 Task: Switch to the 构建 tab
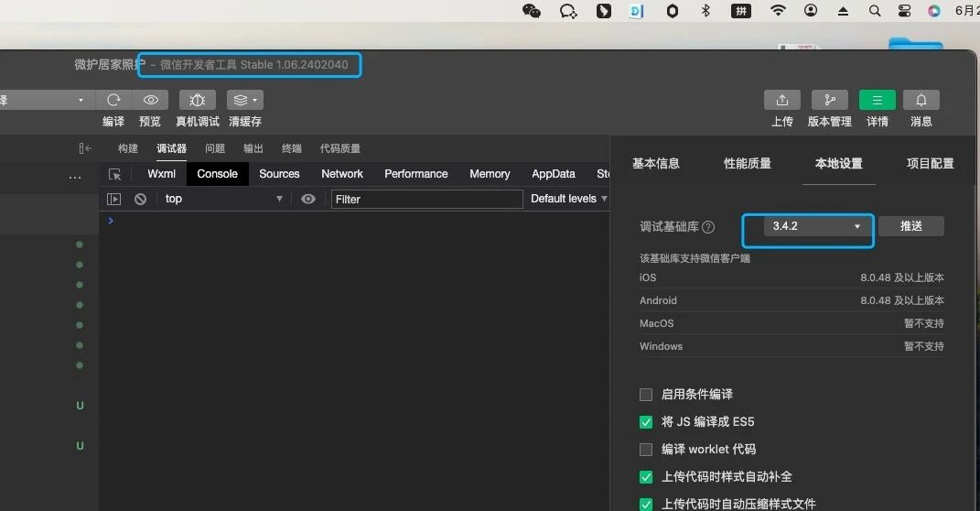point(128,148)
